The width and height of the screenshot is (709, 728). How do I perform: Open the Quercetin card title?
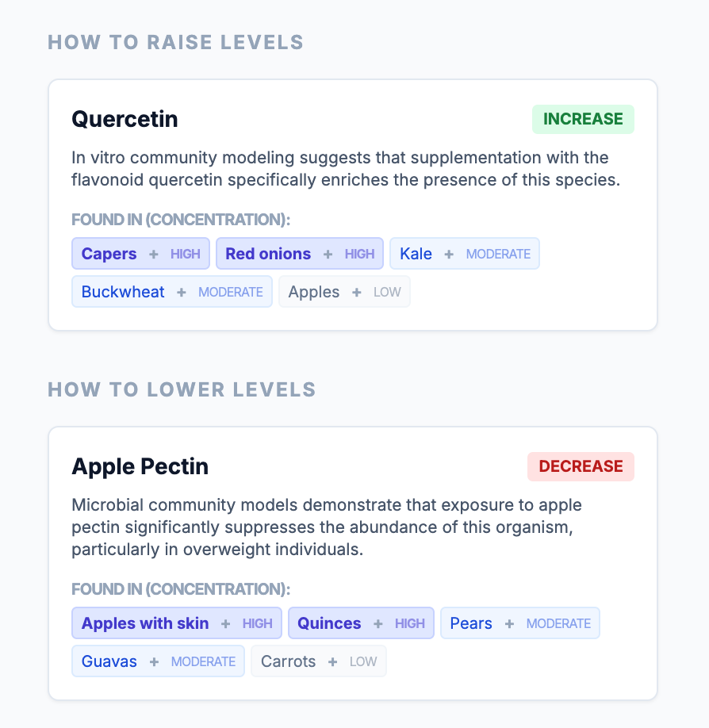pos(125,120)
